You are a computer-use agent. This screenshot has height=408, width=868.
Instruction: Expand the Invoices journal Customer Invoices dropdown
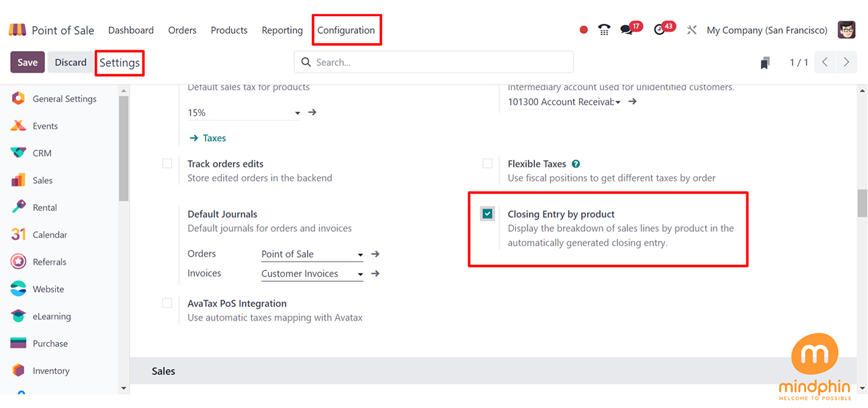point(360,274)
